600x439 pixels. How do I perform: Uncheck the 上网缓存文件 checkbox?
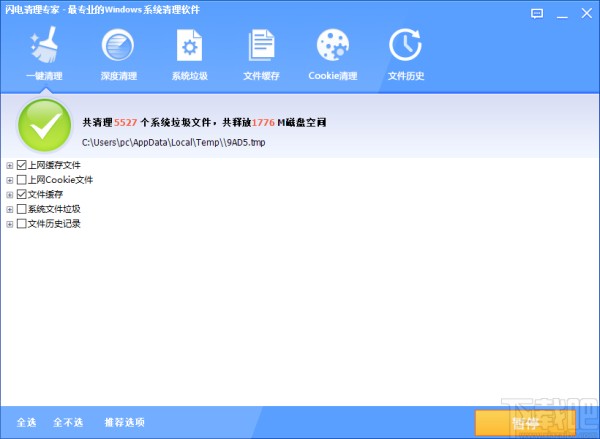pos(21,165)
